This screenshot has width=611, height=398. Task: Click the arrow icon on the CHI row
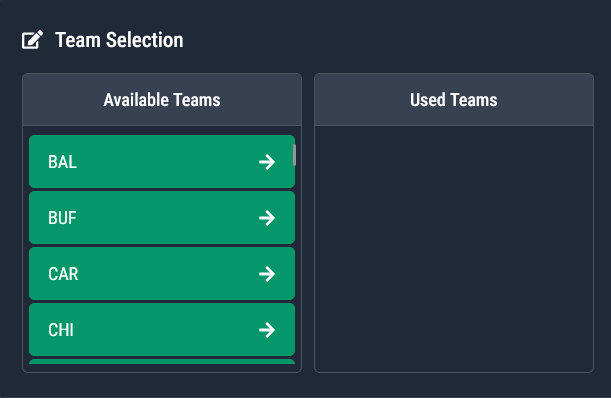coord(267,330)
